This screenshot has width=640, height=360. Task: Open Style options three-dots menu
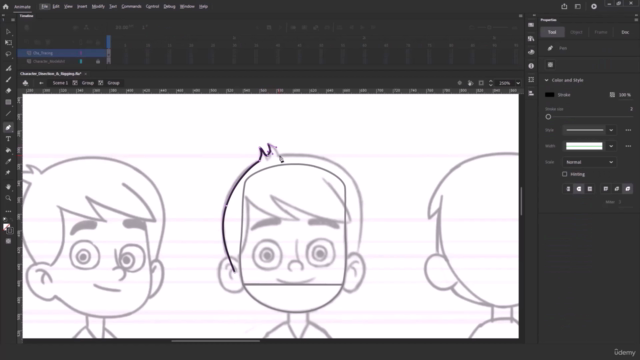coord(628,130)
